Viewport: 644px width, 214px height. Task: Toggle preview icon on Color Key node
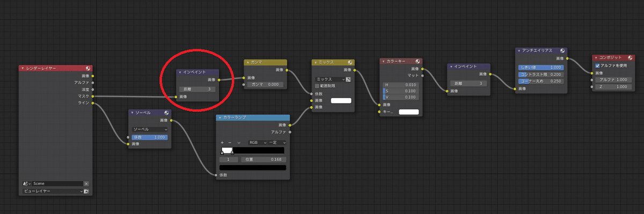[x=417, y=61]
